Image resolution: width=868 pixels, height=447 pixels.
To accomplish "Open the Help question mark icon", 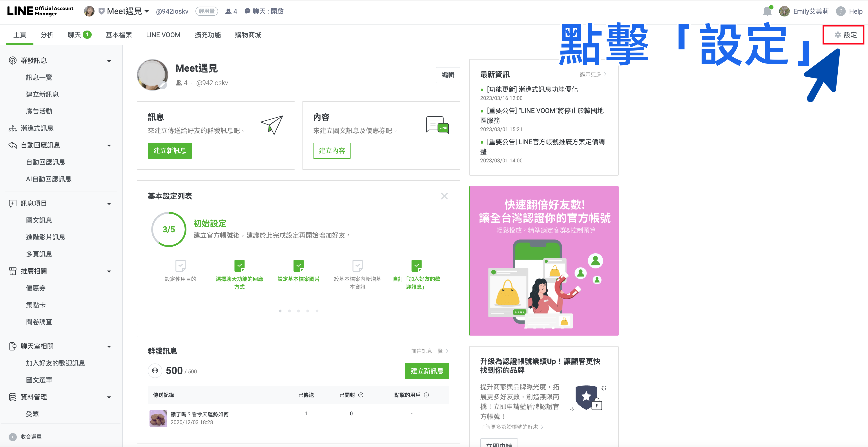I will [x=840, y=11].
